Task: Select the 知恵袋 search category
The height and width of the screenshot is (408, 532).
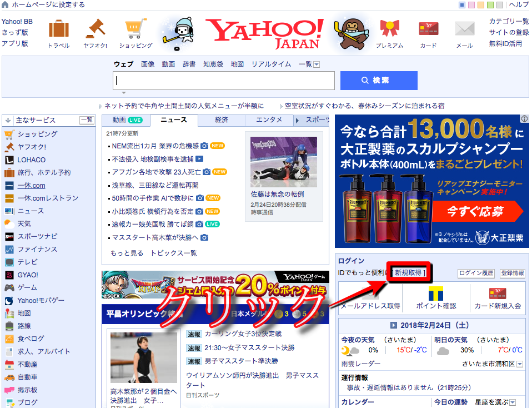Action: [x=213, y=64]
